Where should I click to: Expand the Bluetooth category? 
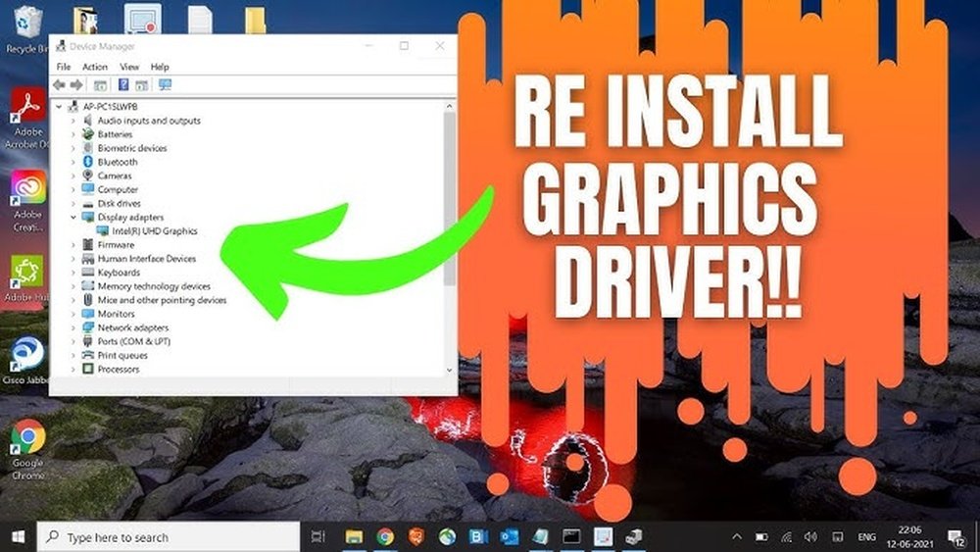point(73,162)
